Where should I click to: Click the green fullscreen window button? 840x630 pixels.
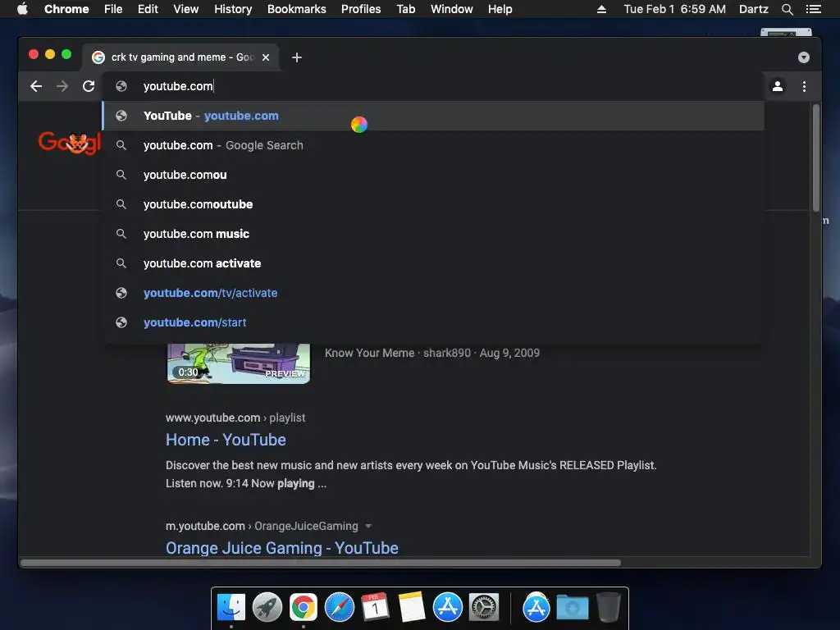pyautogui.click(x=66, y=54)
